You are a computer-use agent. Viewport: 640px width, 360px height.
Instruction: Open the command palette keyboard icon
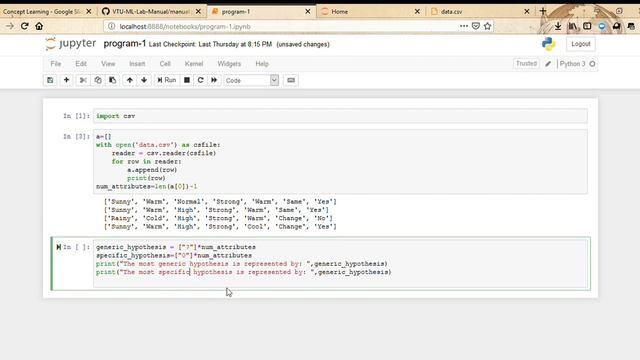[x=291, y=80]
